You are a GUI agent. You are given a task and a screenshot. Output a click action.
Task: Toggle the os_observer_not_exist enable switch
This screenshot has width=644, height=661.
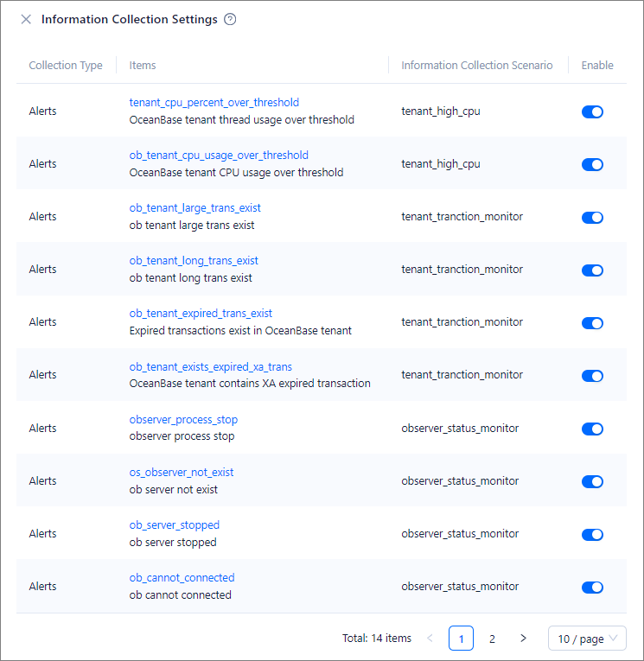click(592, 482)
